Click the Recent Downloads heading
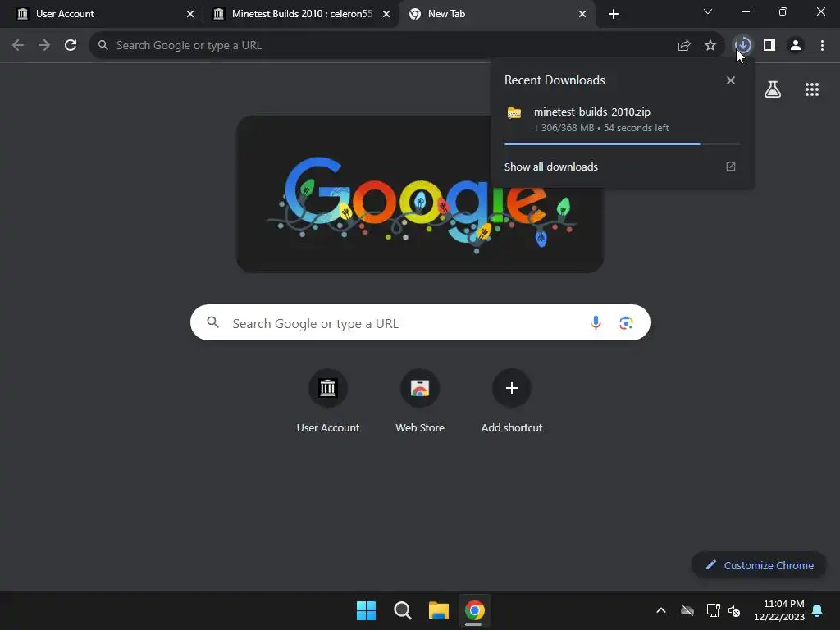Image resolution: width=840 pixels, height=630 pixels. click(x=555, y=80)
